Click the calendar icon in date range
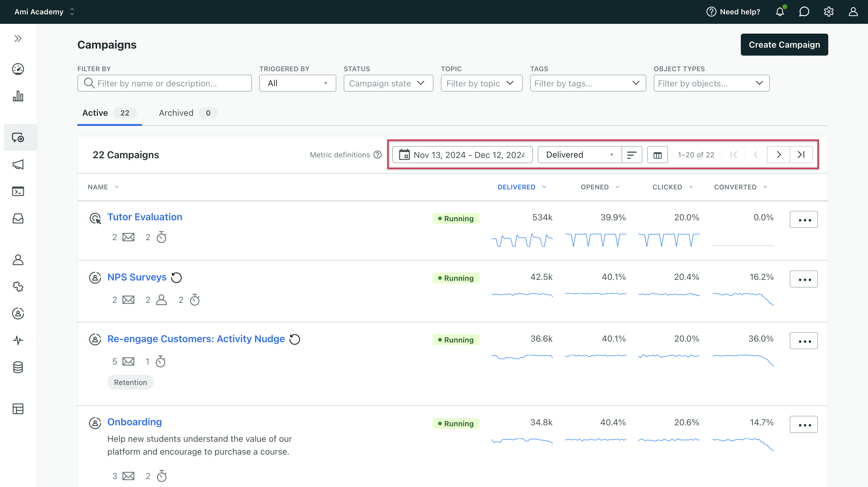The width and height of the screenshot is (868, 487). pyautogui.click(x=404, y=155)
